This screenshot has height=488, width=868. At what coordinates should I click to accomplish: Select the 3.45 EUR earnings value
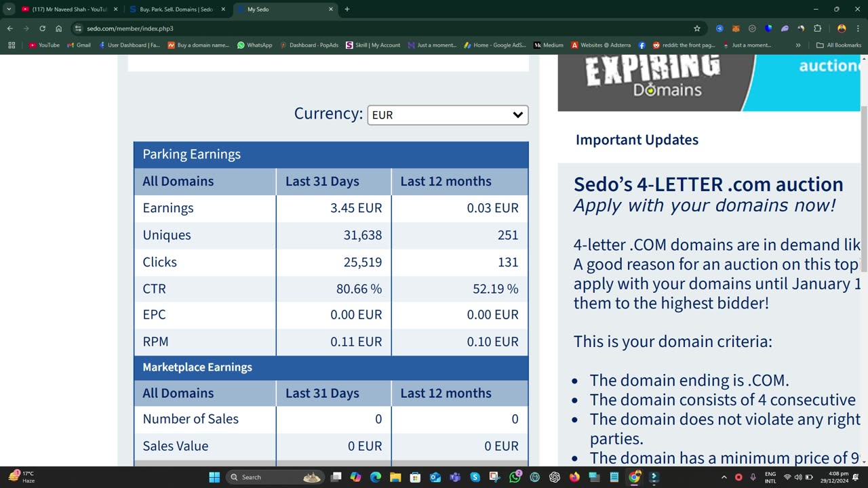point(356,208)
